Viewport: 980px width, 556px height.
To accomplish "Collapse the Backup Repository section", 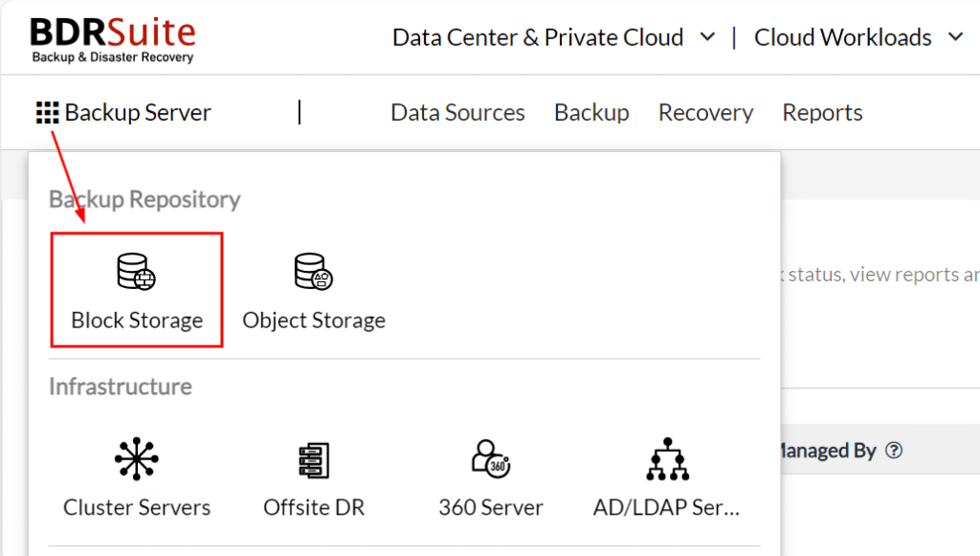I will click(144, 199).
